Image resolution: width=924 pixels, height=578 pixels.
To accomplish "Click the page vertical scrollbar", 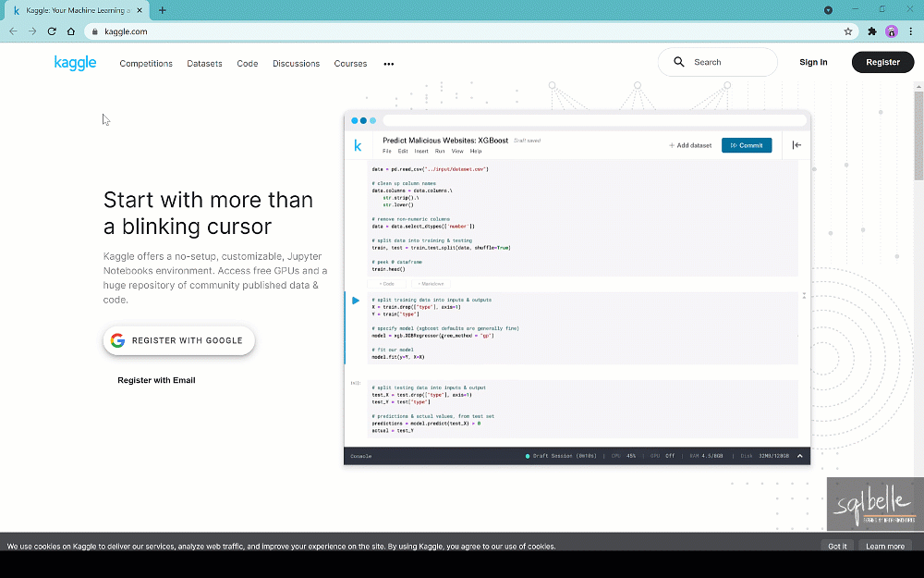I will coord(918,136).
